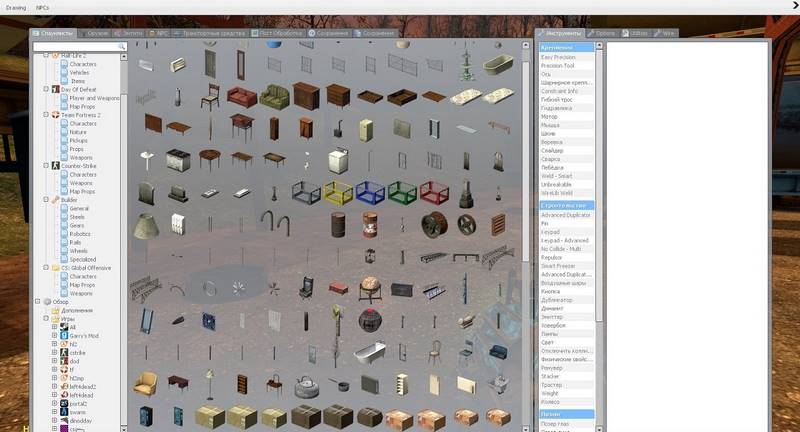Click the portal2 game icon in tree
Screen dimensions: 800x432
point(63,403)
